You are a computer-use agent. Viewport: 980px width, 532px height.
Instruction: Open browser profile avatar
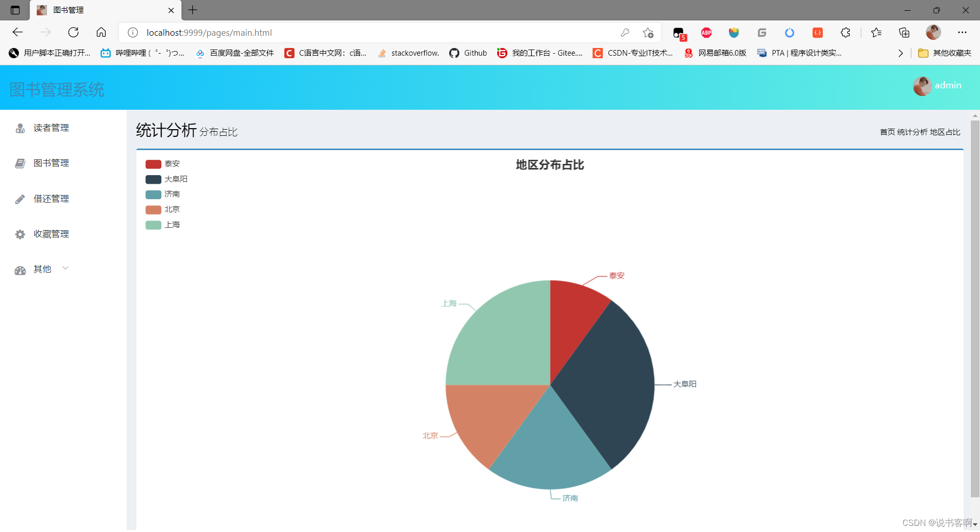point(933,33)
